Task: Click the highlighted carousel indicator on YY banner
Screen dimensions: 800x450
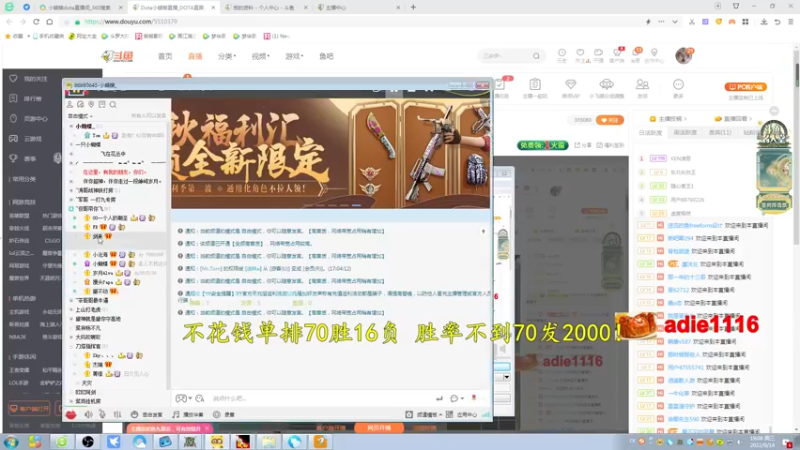Action: coord(356,205)
